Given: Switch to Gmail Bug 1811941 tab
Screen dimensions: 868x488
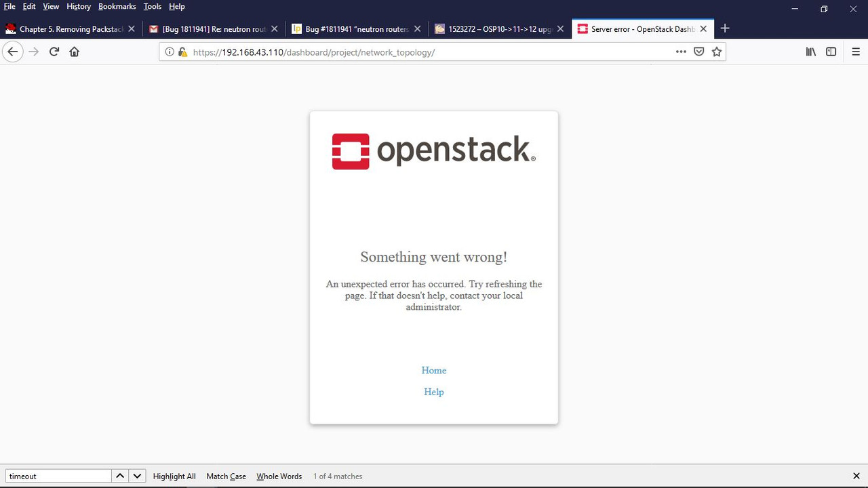Looking at the screenshot, I should 214,29.
